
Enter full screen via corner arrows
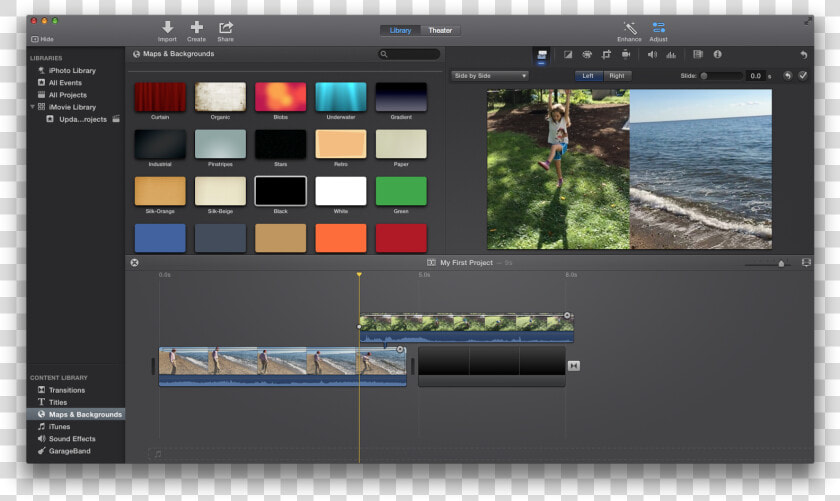[808, 21]
